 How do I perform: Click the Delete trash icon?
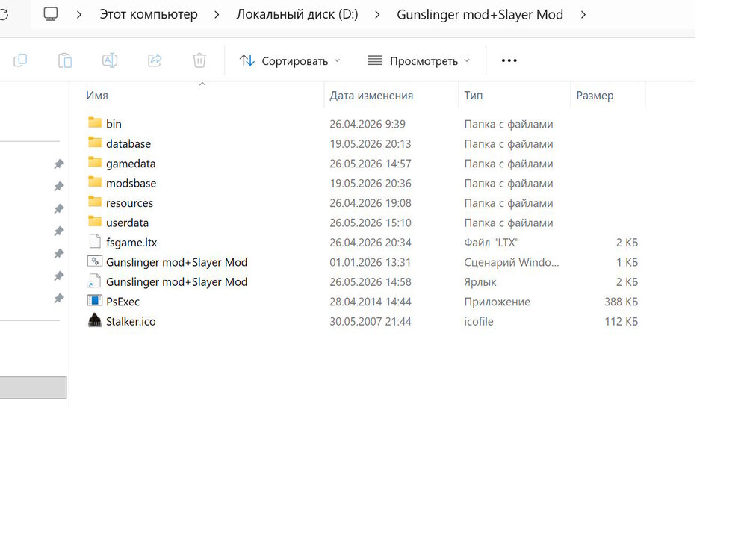pyautogui.click(x=199, y=60)
